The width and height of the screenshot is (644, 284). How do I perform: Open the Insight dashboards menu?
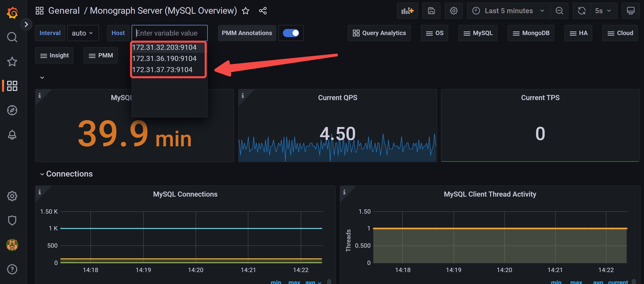click(x=54, y=55)
